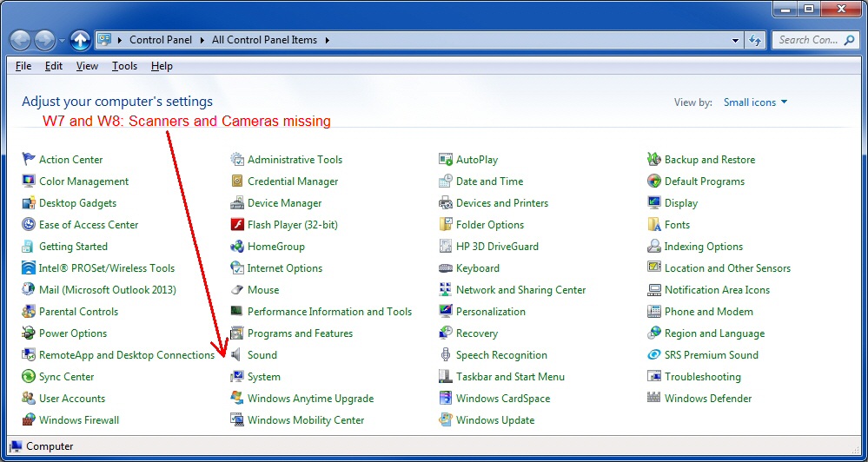This screenshot has height=462, width=868.
Task: Click the Flash Player red icon
Action: tap(237, 225)
